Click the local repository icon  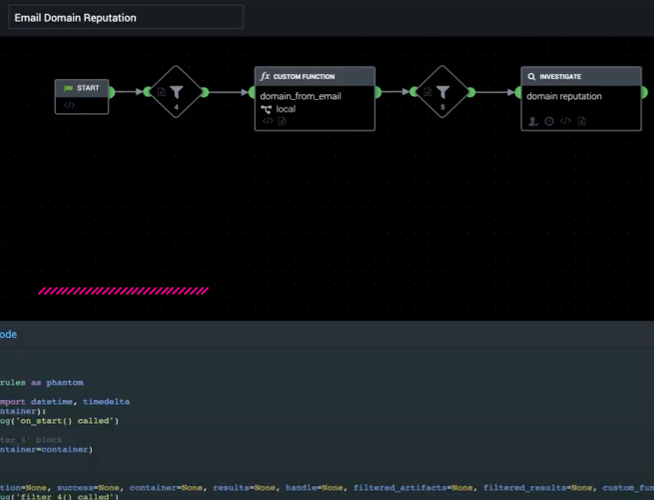[x=266, y=109]
